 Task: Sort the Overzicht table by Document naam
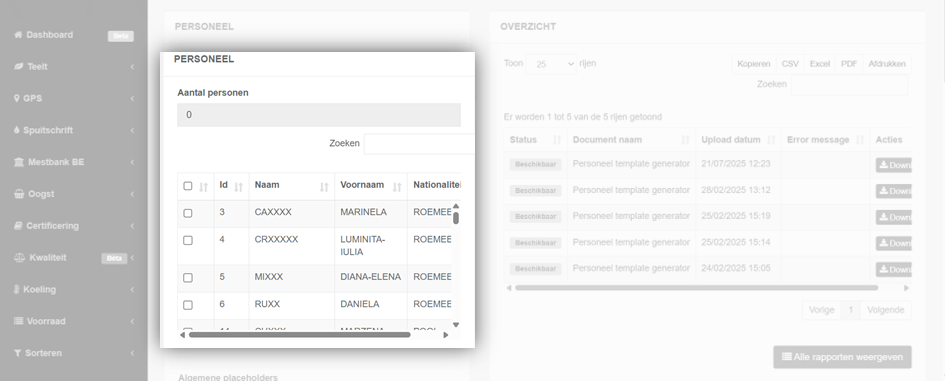tap(631, 140)
